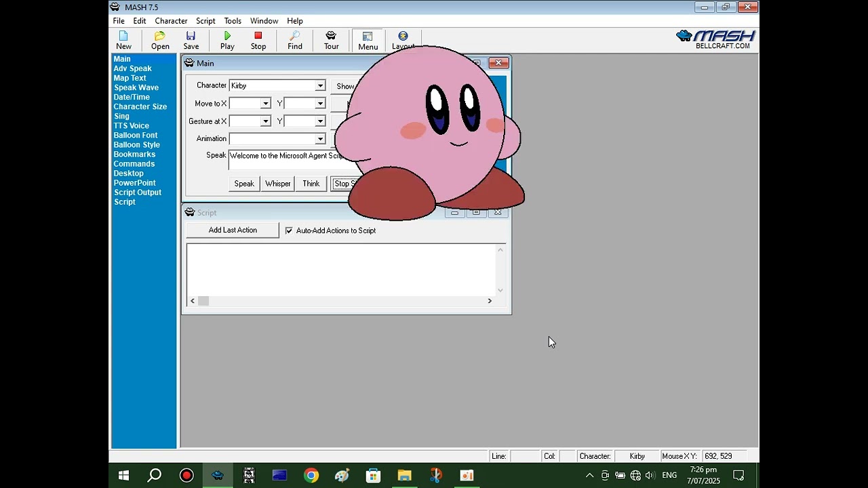Save the script using the Save icon
The height and width of the screenshot is (488, 868).
pyautogui.click(x=191, y=41)
